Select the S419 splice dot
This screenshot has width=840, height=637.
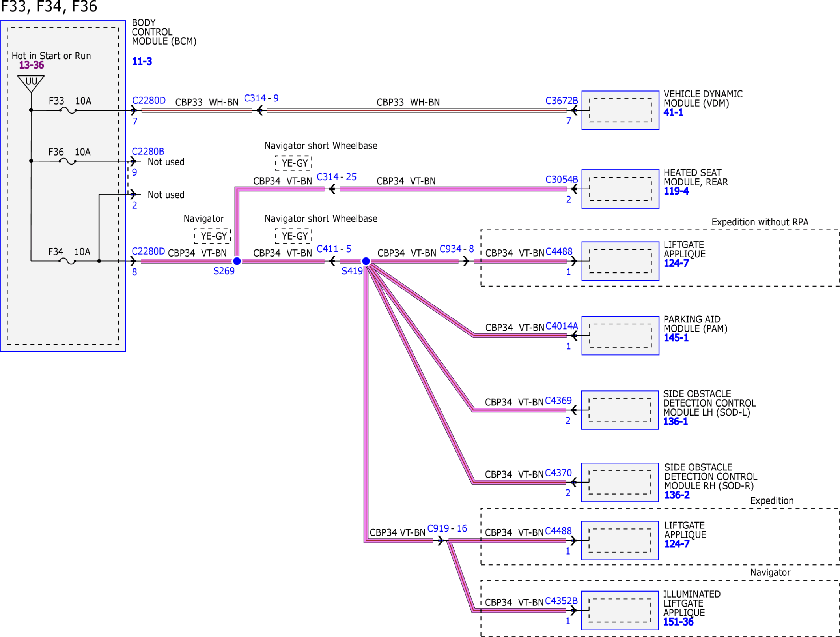[x=366, y=261]
